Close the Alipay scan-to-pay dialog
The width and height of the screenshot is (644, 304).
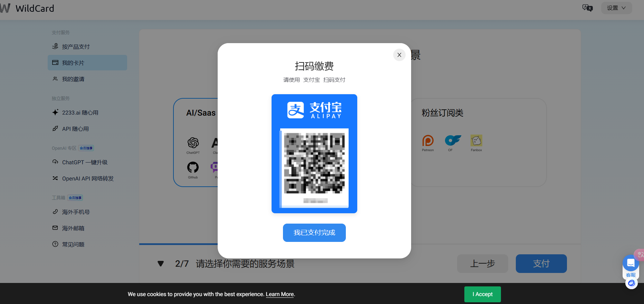(399, 55)
